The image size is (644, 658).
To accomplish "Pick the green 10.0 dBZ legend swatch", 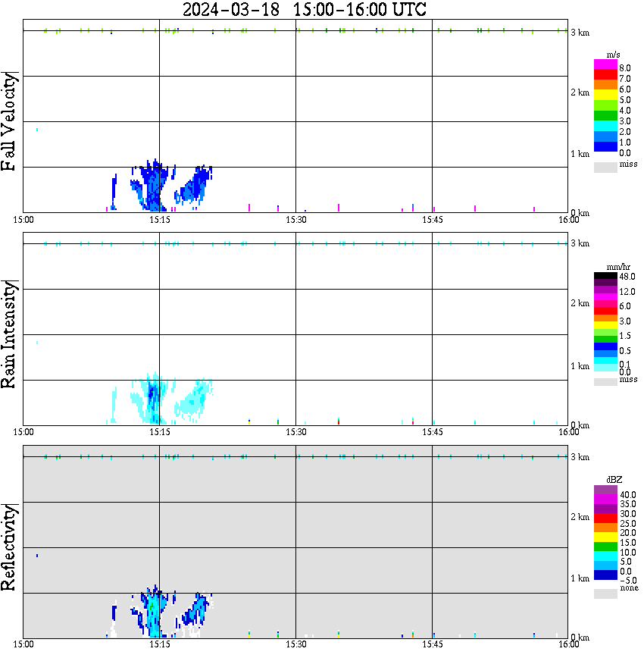I will coord(605,547).
